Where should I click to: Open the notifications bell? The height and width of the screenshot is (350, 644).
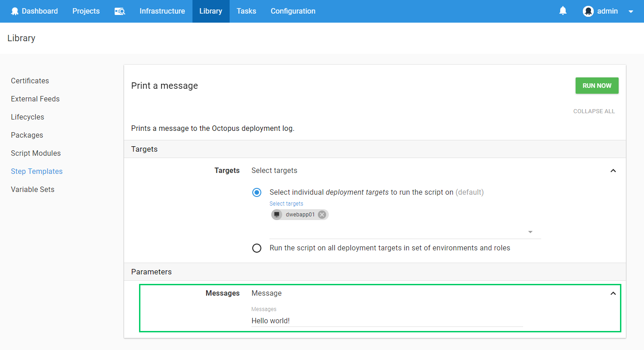coord(563,11)
